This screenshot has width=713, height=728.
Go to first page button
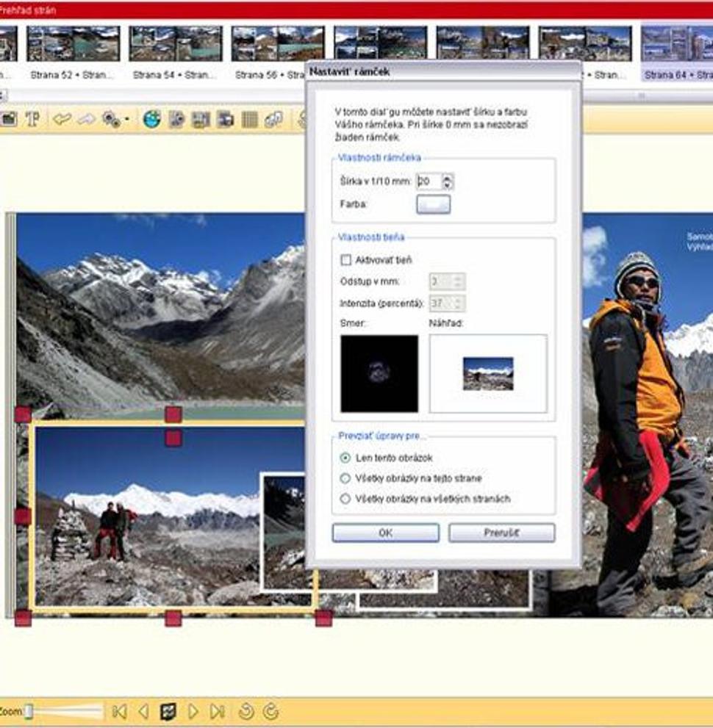[119, 711]
